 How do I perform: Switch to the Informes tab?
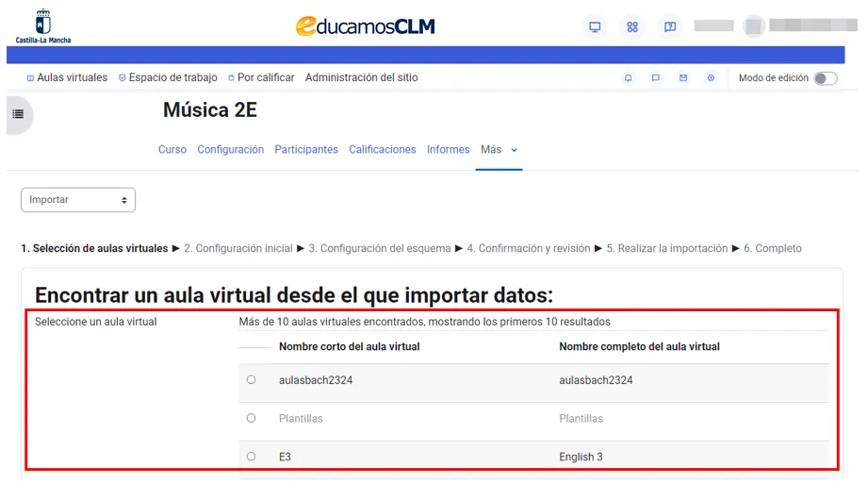[x=448, y=150]
